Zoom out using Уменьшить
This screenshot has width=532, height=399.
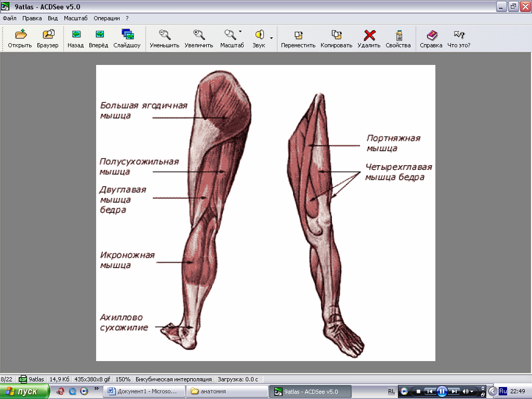(165, 35)
